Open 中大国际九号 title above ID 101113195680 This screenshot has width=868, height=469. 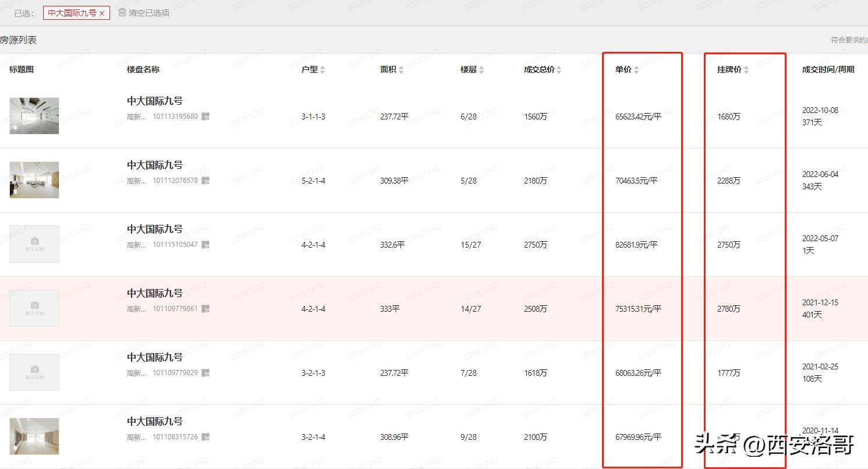pos(155,101)
